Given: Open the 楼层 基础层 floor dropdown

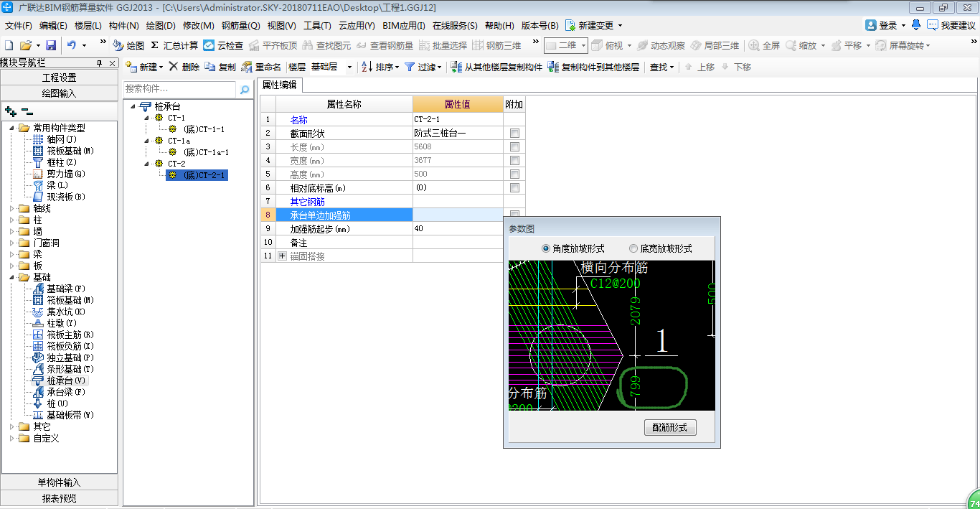Looking at the screenshot, I should pyautogui.click(x=349, y=67).
